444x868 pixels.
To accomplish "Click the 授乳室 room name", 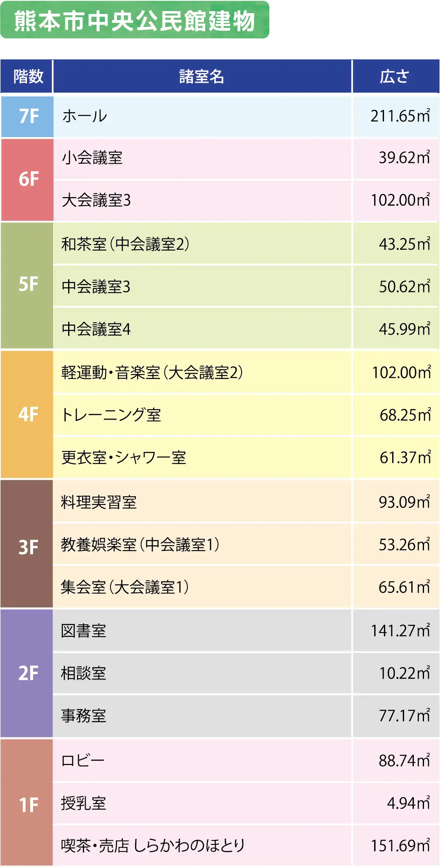I will pyautogui.click(x=84, y=803).
